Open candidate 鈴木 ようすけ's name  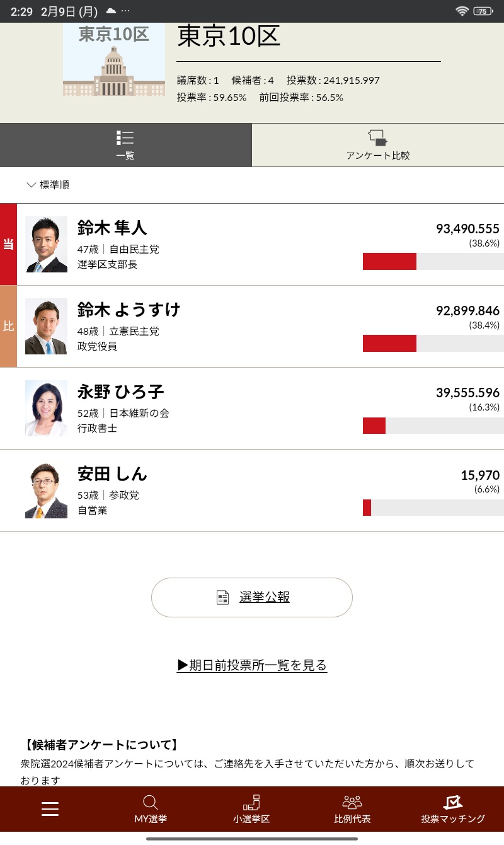click(x=129, y=310)
